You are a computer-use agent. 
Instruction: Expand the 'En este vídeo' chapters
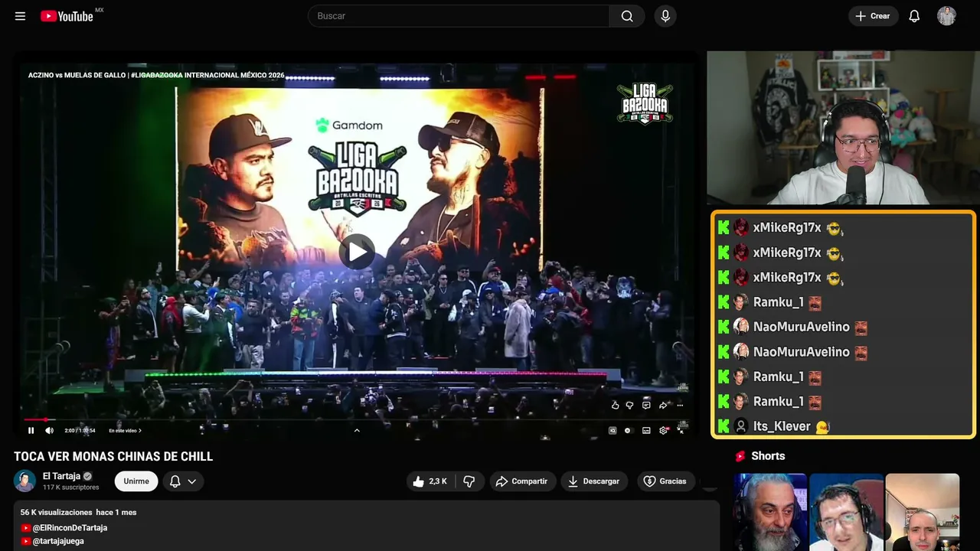point(125,431)
